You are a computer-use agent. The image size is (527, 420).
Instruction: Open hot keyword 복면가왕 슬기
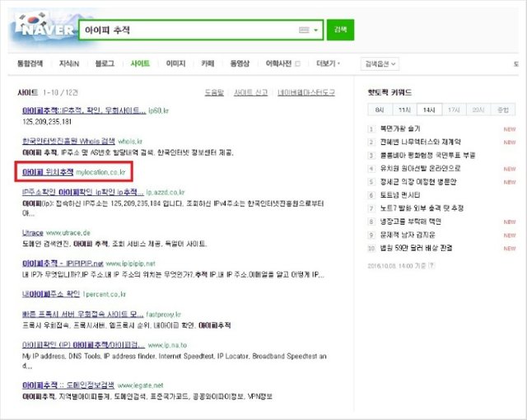click(400, 128)
